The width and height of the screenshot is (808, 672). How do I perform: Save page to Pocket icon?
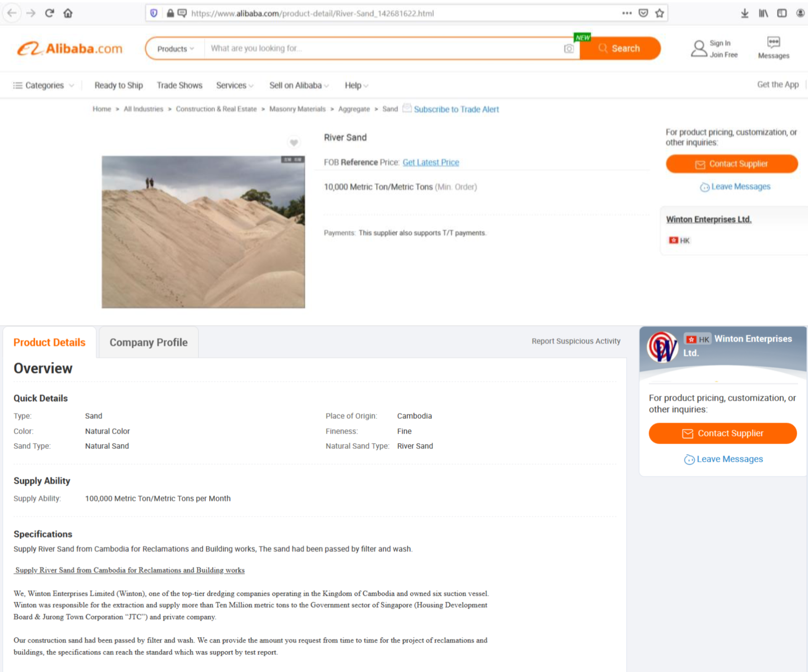tap(643, 13)
